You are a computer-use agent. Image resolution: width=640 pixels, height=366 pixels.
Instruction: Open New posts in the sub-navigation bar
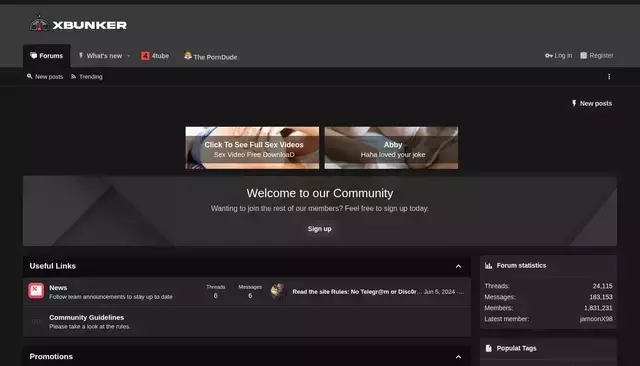45,77
